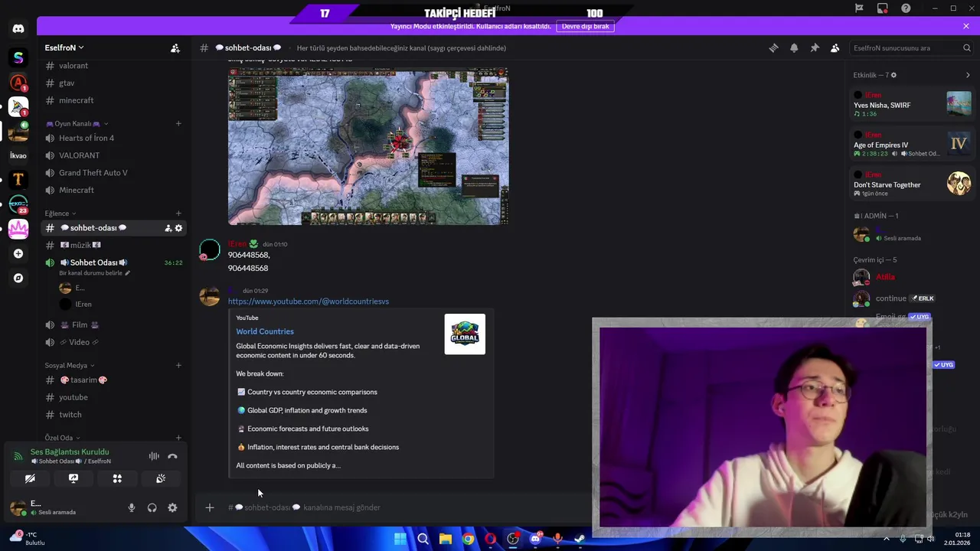Viewport: 980px width, 551px height.
Task: Click Devre dışı bırak streamer mode button
Action: pos(586,26)
